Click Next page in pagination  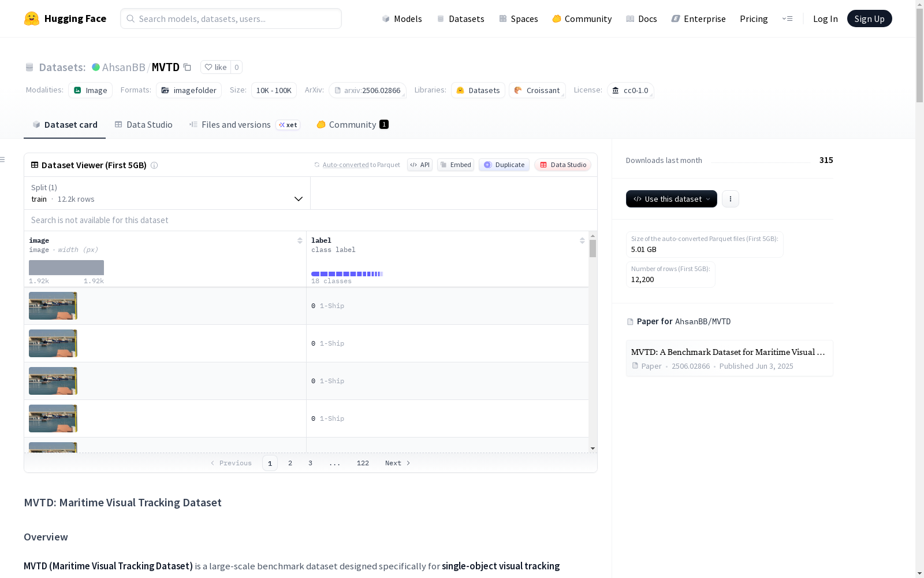click(398, 463)
